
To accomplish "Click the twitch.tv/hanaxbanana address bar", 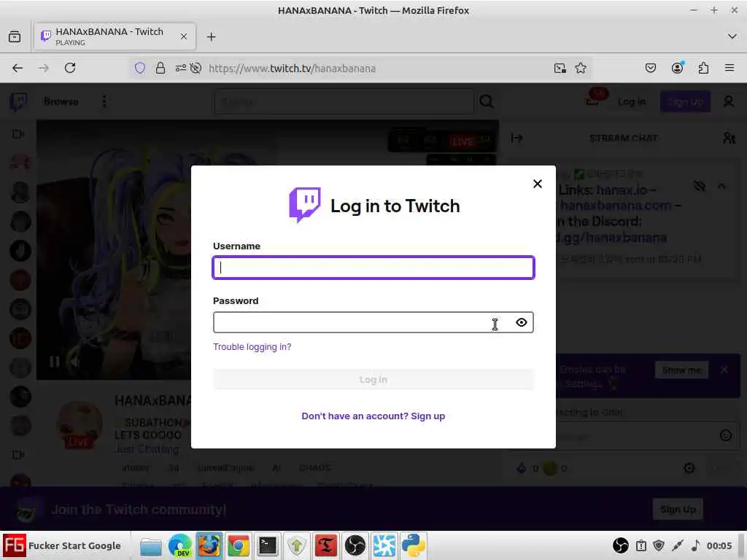I will 292,69.
